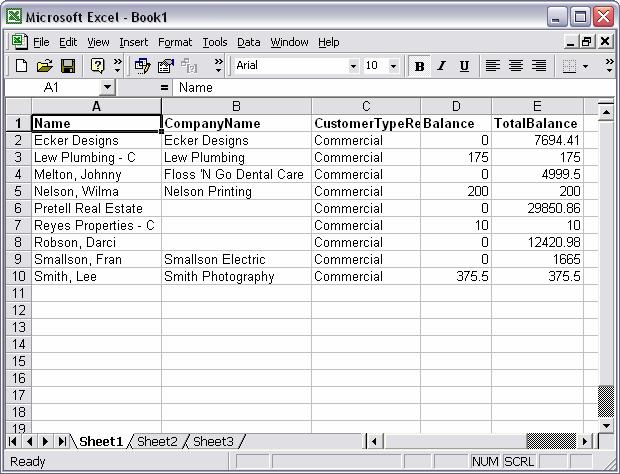The width and height of the screenshot is (620, 474).
Task: Align text right in the cell
Action: (x=539, y=66)
